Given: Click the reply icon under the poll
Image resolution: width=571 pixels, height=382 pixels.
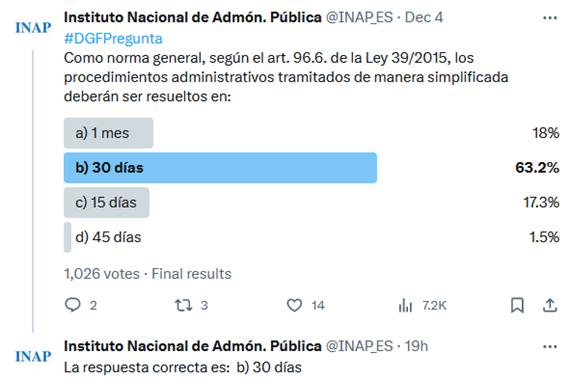Looking at the screenshot, I should coord(72,305).
